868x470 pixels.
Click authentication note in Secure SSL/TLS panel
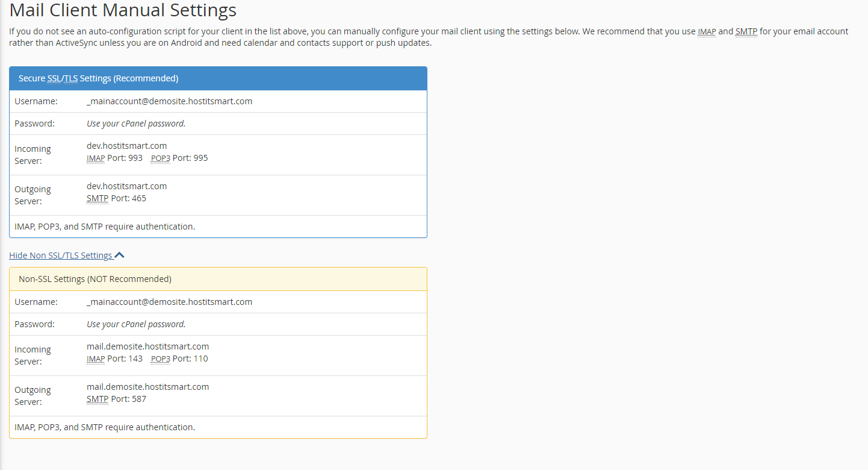(x=105, y=227)
